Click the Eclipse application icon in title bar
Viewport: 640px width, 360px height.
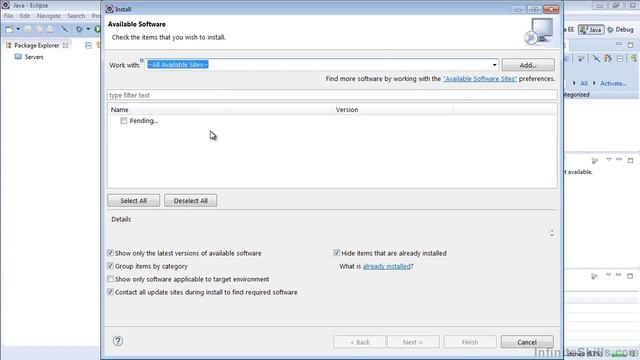pyautogui.click(x=6, y=5)
